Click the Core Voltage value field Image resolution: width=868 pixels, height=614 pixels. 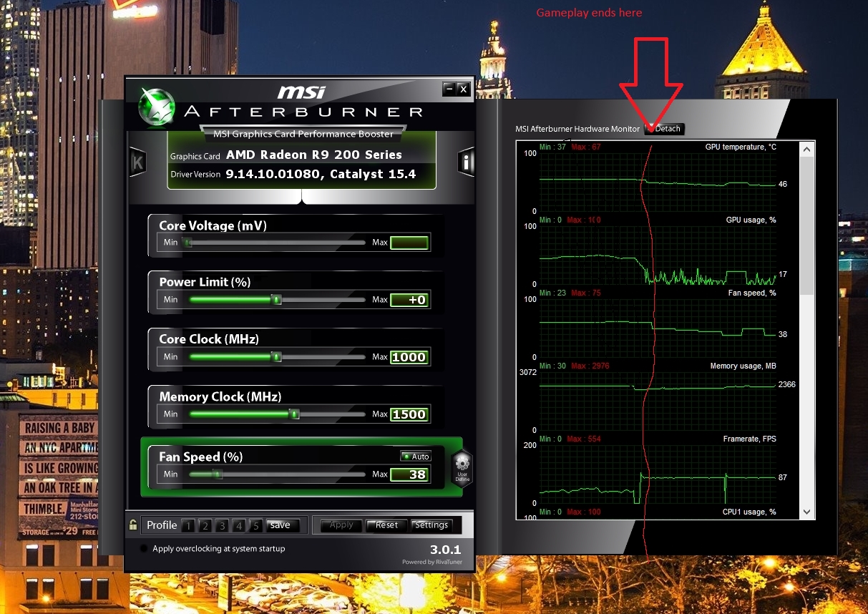click(x=409, y=243)
